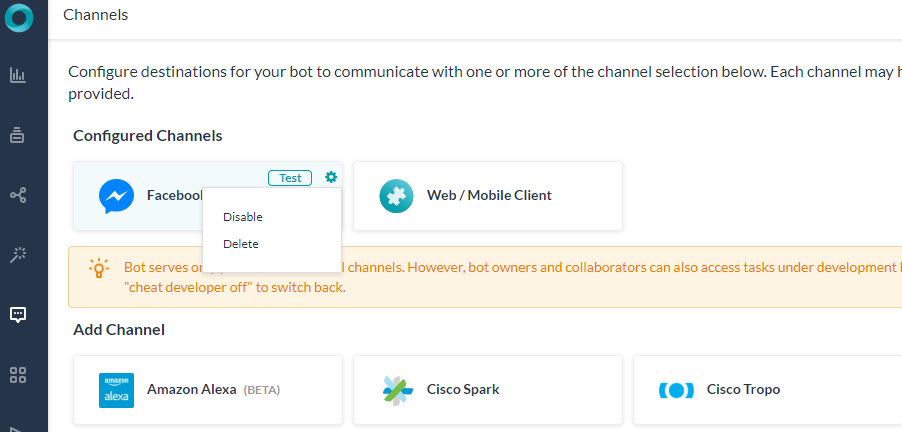Open the bar chart analytics sidebar icon
The image size is (902, 432).
[18, 75]
